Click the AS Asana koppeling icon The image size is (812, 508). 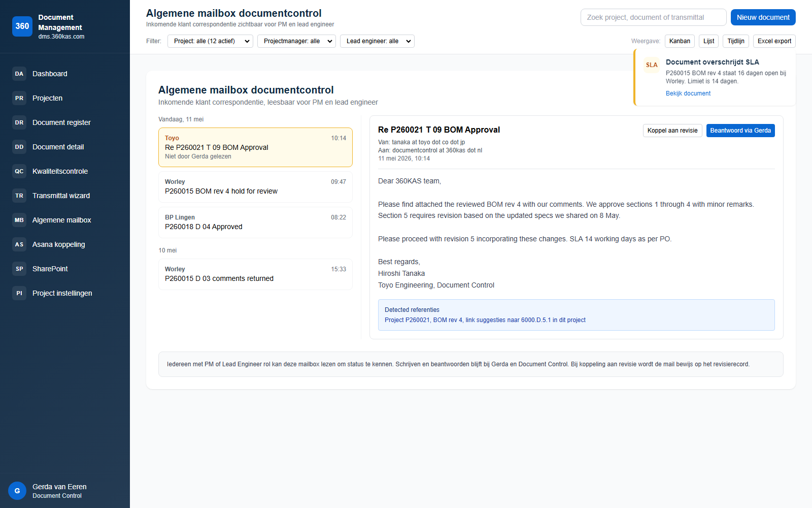(19, 244)
